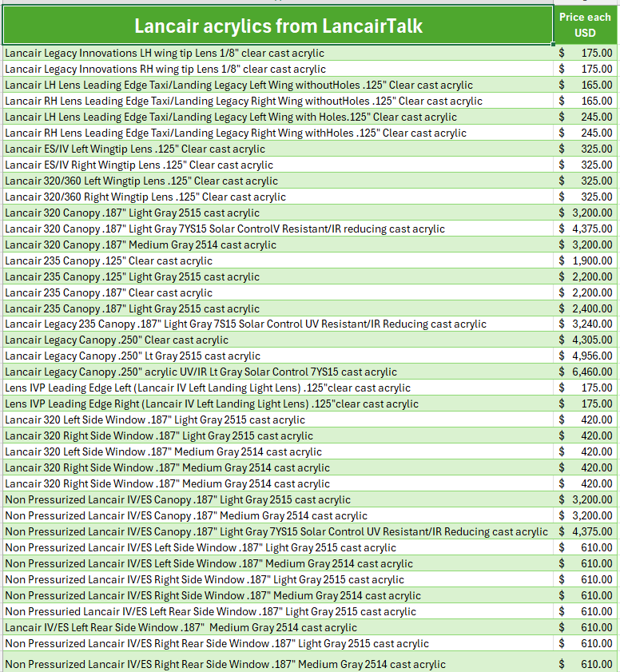Click the "Price each USD" column header
Screen dimensions: 620x672
(586, 25)
